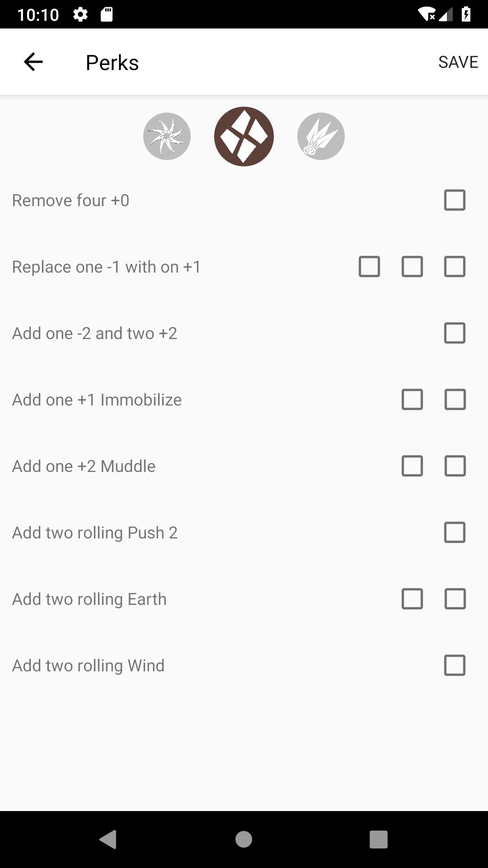This screenshot has width=488, height=868.
Task: Check first 'Add one +1 Immobilize' box
Action: [x=412, y=400]
